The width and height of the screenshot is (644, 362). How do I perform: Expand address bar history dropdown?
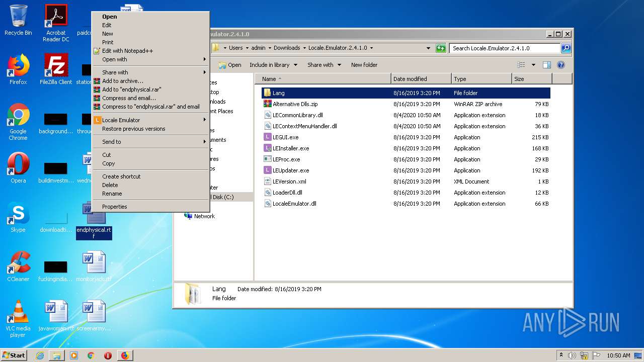coord(428,48)
